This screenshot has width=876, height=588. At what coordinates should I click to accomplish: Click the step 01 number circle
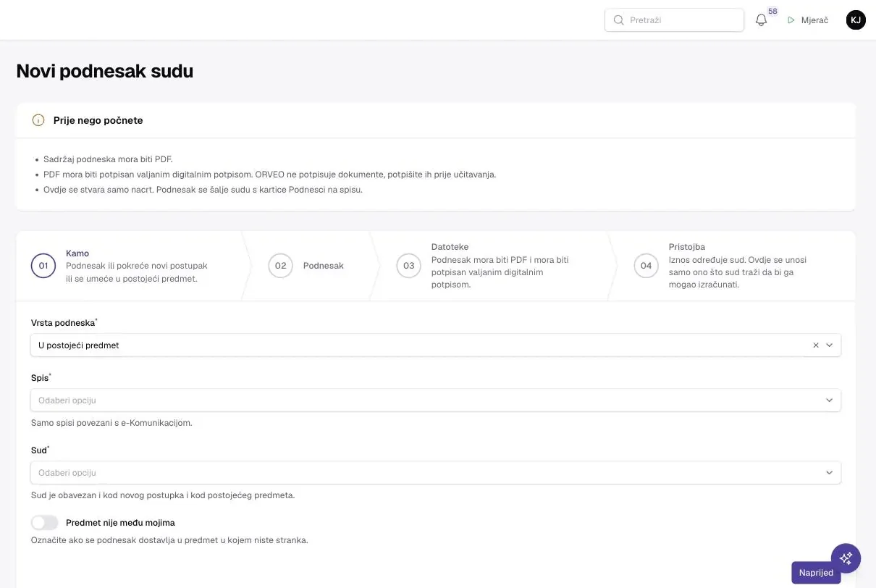(x=43, y=266)
